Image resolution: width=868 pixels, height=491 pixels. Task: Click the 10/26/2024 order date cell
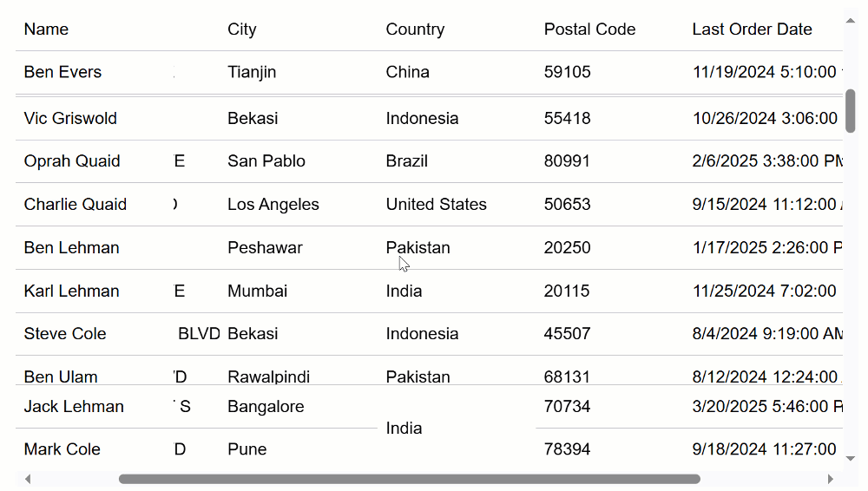(765, 119)
